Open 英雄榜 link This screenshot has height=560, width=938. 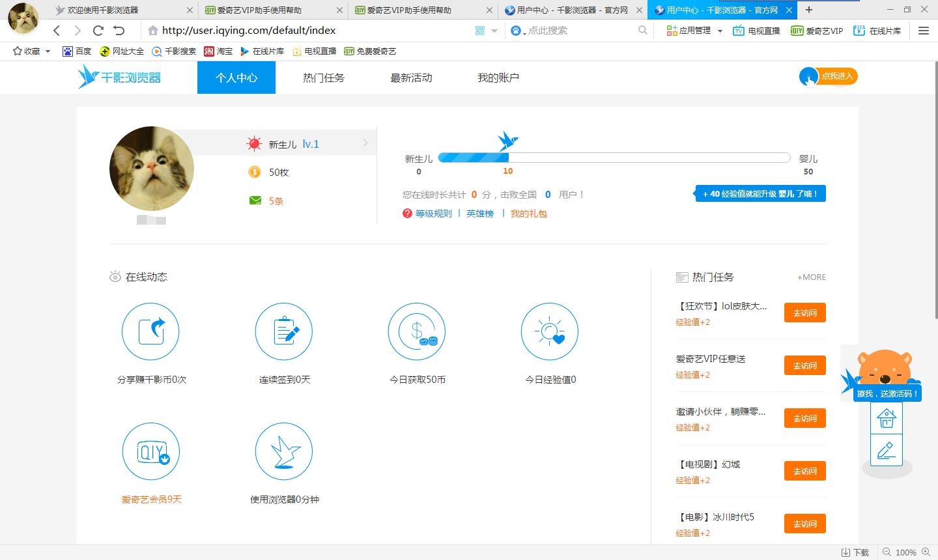[480, 214]
